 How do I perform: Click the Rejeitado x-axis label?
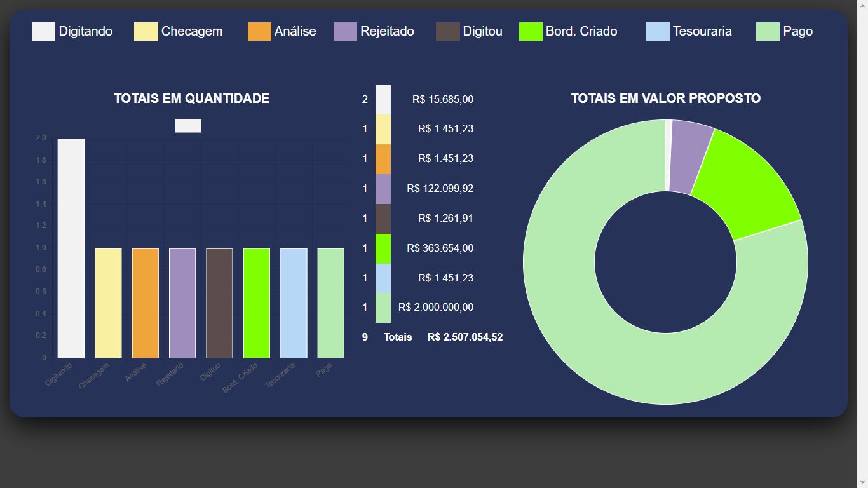(x=170, y=372)
